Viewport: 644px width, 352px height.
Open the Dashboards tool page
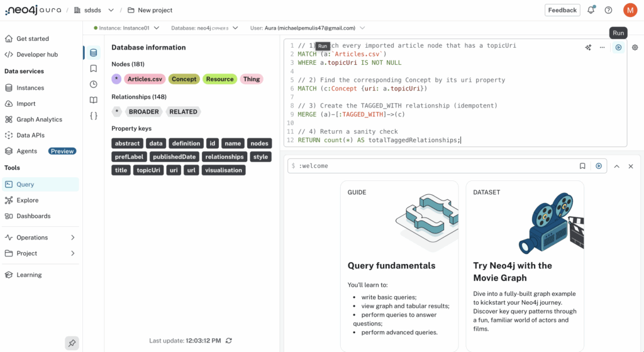pyautogui.click(x=33, y=216)
